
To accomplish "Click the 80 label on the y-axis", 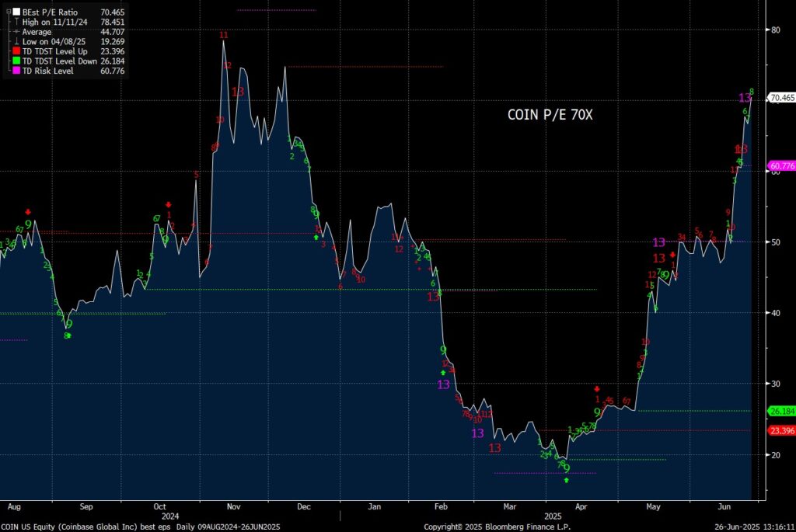I will coord(775,30).
